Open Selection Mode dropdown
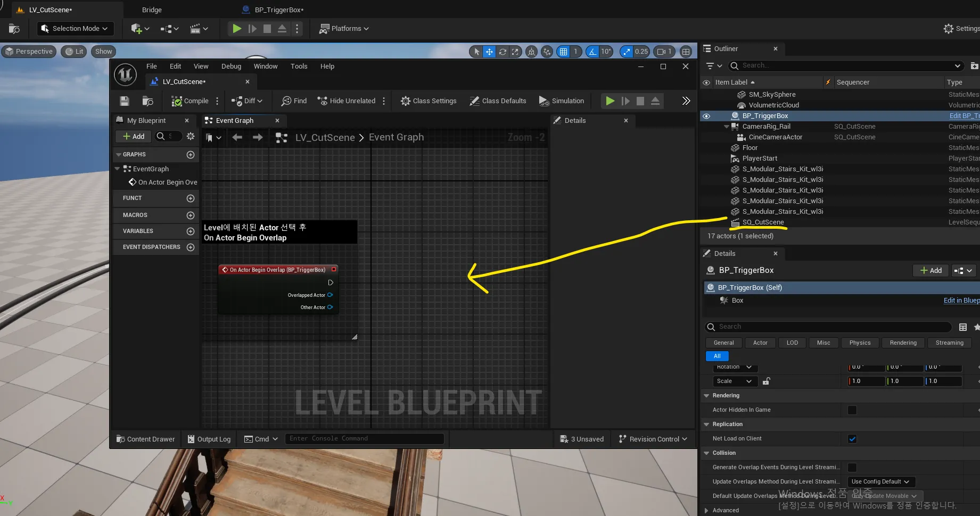The image size is (980, 516). [x=75, y=29]
